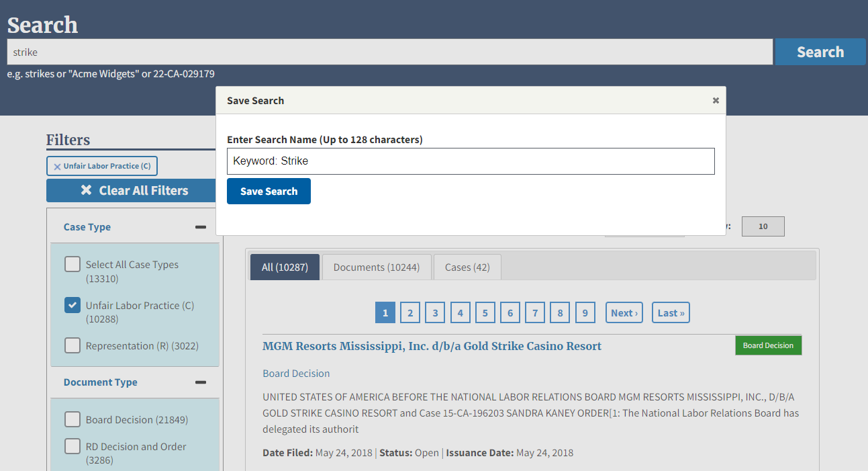Focus the keyword search box containing strike
The image size is (868, 471).
(x=389, y=52)
